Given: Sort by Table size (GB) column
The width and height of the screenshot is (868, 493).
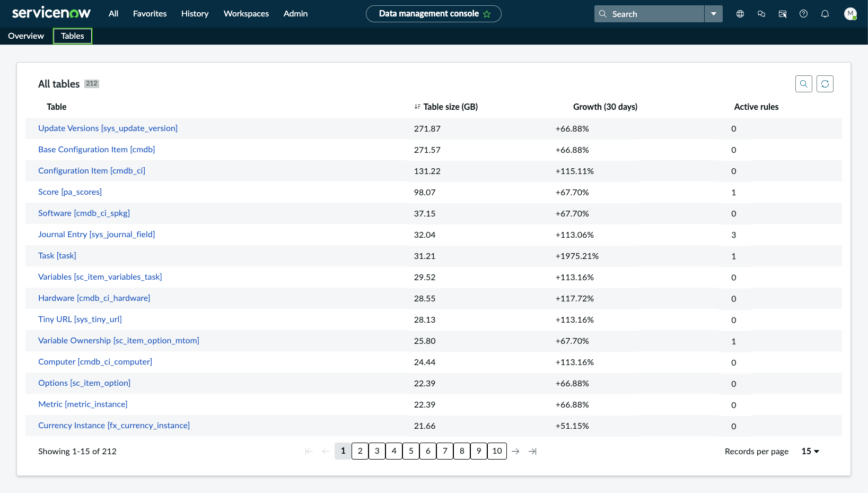Looking at the screenshot, I should pos(446,107).
